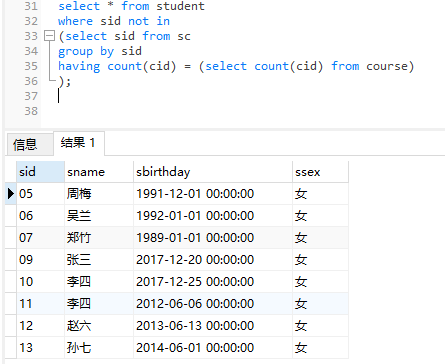Click the name cell 吴兰
The image size is (445, 364).
point(99,216)
